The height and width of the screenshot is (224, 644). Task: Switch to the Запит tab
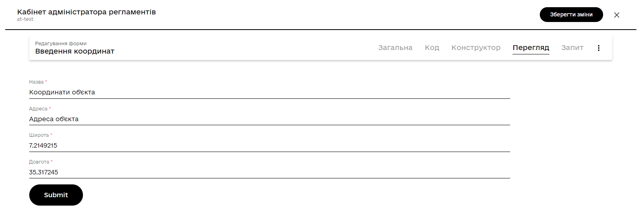pos(572,48)
